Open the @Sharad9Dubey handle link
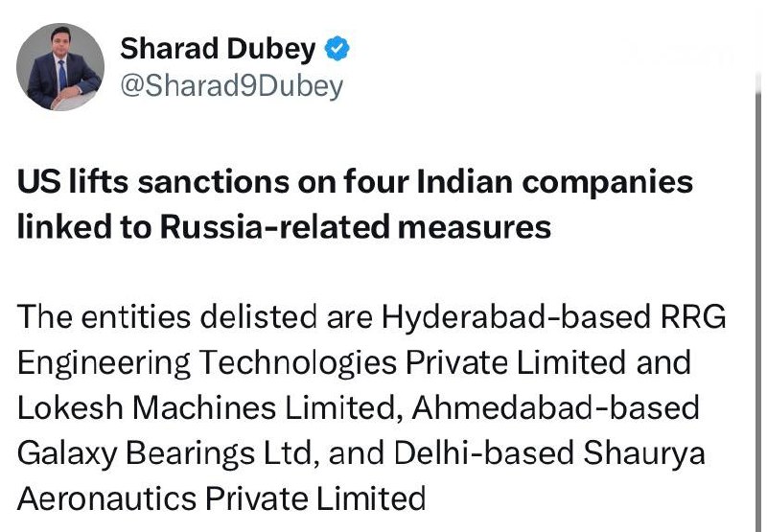Viewport: 767px width, 532px height. click(x=232, y=86)
